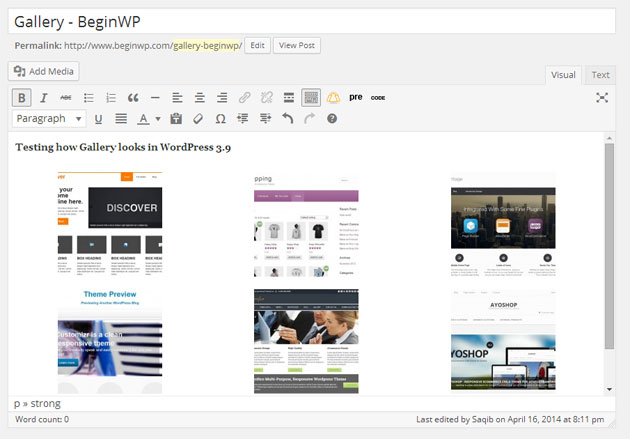
Task: Select the DISCOVER theme gallery thumbnail
Action: (110, 224)
